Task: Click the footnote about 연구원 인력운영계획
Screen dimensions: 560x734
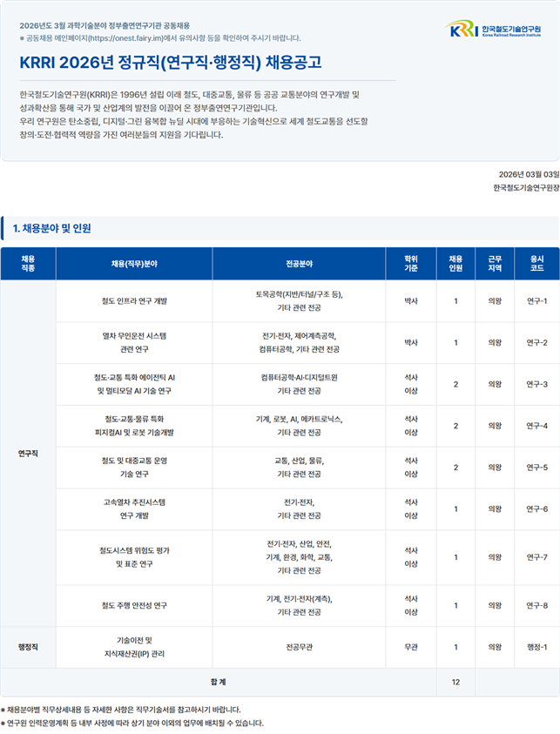Action: (132, 724)
